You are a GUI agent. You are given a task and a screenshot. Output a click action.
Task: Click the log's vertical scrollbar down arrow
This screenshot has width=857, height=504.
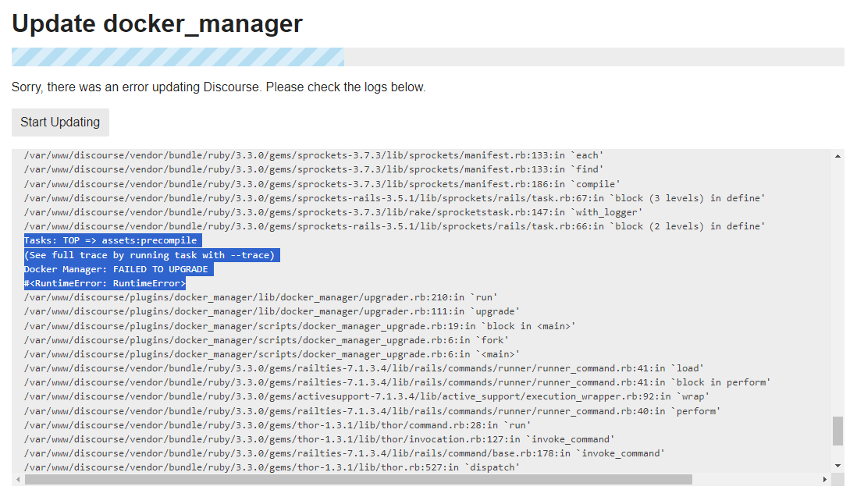837,466
